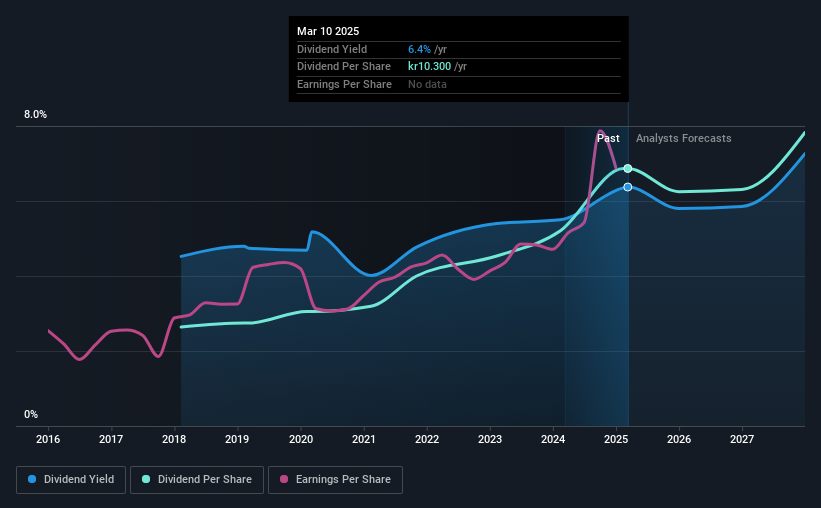Click the 2024 x-axis label
This screenshot has width=821, height=508.
553,439
